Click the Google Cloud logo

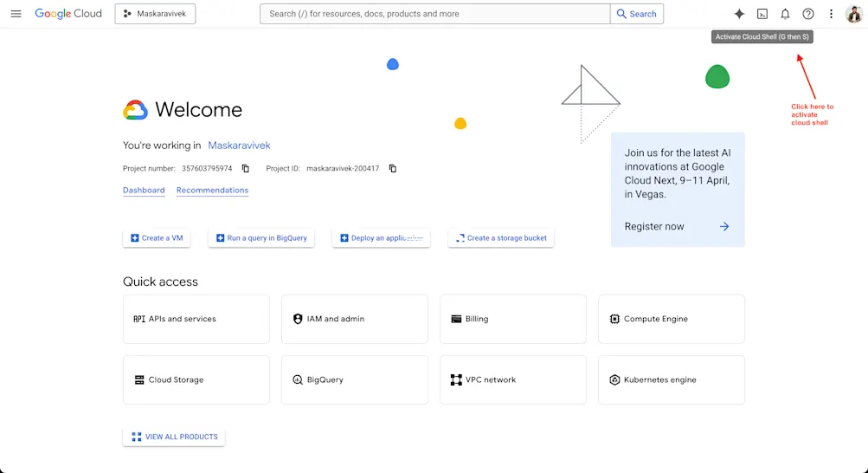point(68,14)
